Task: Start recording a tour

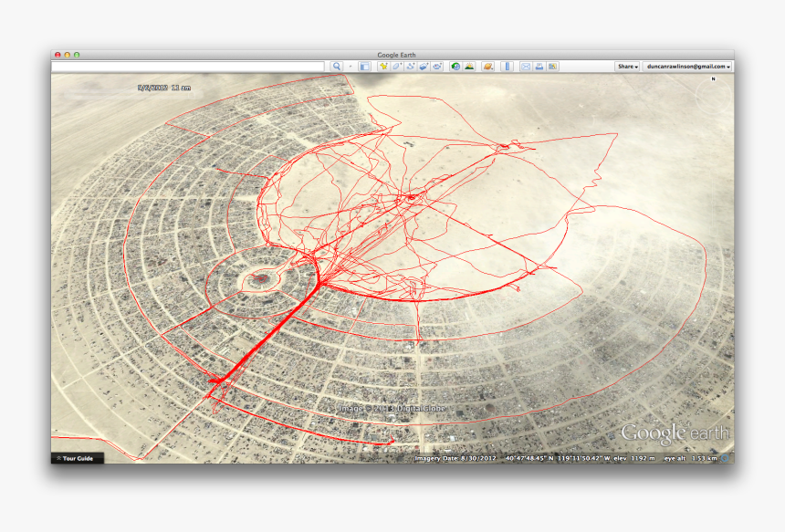Action: click(x=436, y=66)
